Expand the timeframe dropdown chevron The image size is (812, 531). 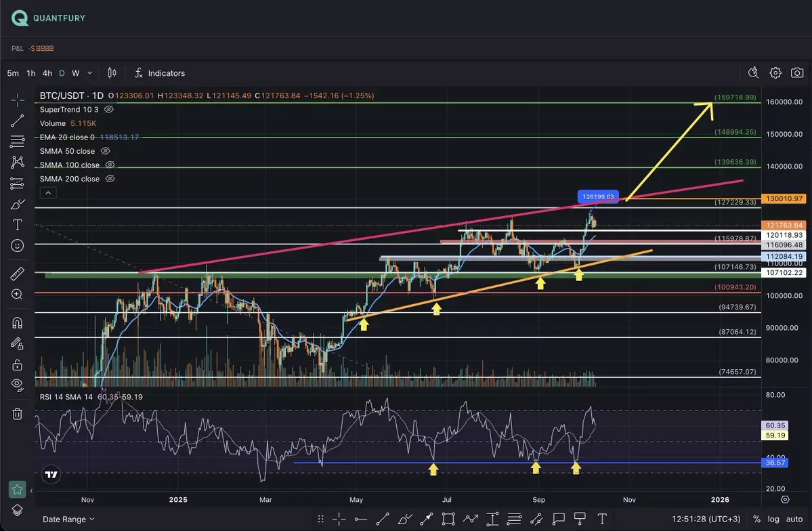90,73
